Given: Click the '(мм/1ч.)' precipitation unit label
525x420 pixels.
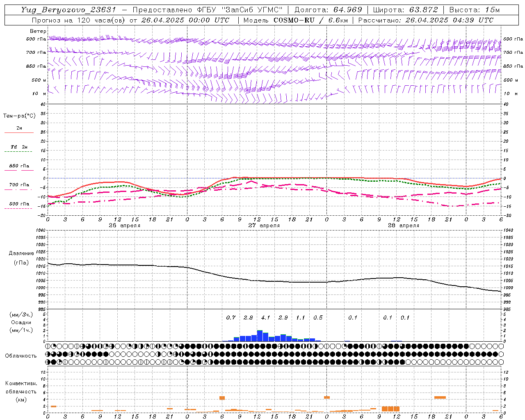Looking at the screenshot, I should [21, 330].
